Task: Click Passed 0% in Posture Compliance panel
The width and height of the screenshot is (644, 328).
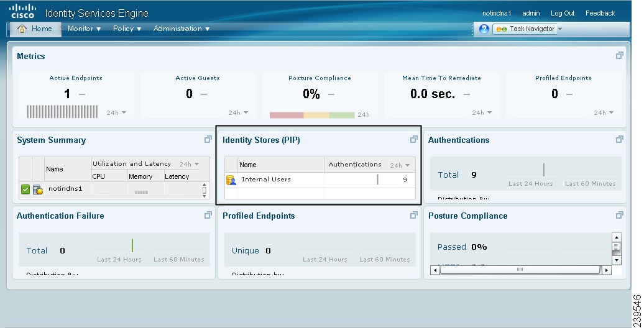Action: click(462, 247)
